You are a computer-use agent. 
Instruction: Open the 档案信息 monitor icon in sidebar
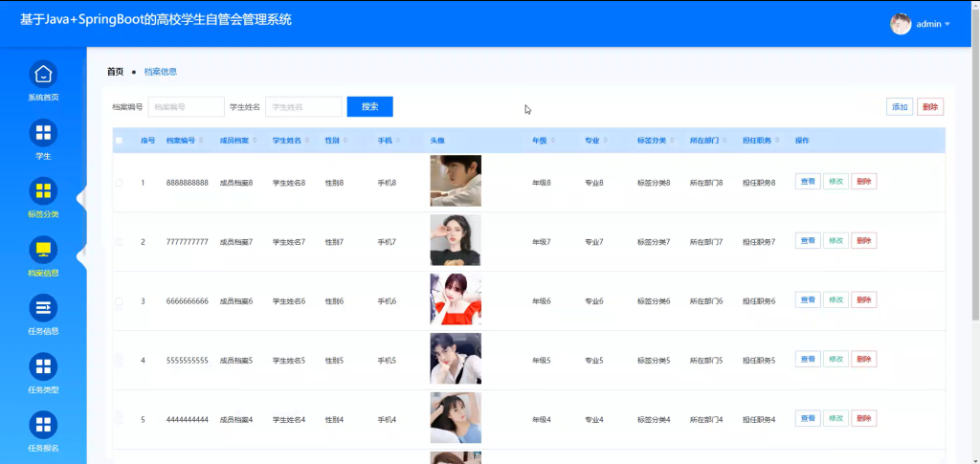(43, 250)
